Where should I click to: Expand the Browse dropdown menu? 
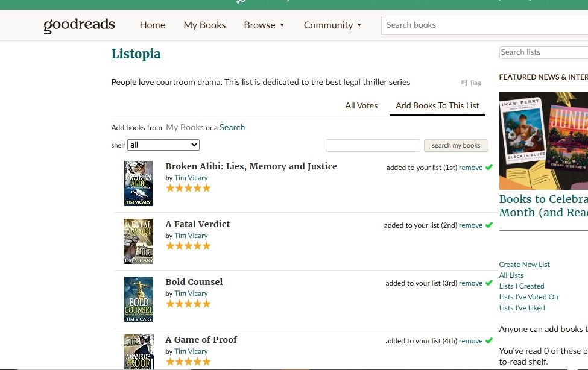[x=264, y=25]
